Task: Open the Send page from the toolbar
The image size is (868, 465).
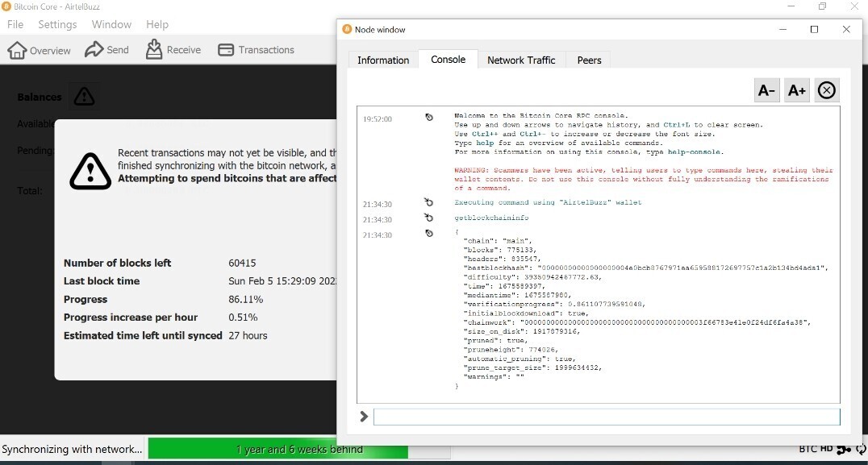Action: (106, 50)
